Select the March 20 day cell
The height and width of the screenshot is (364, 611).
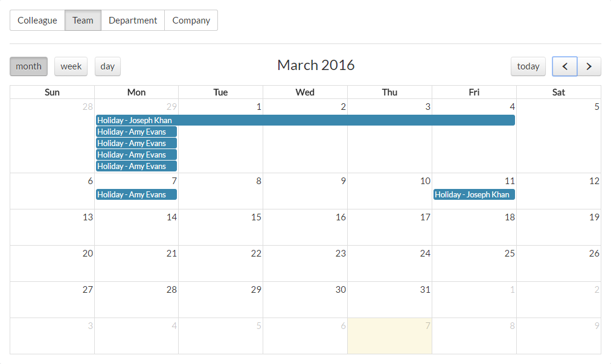[52, 263]
